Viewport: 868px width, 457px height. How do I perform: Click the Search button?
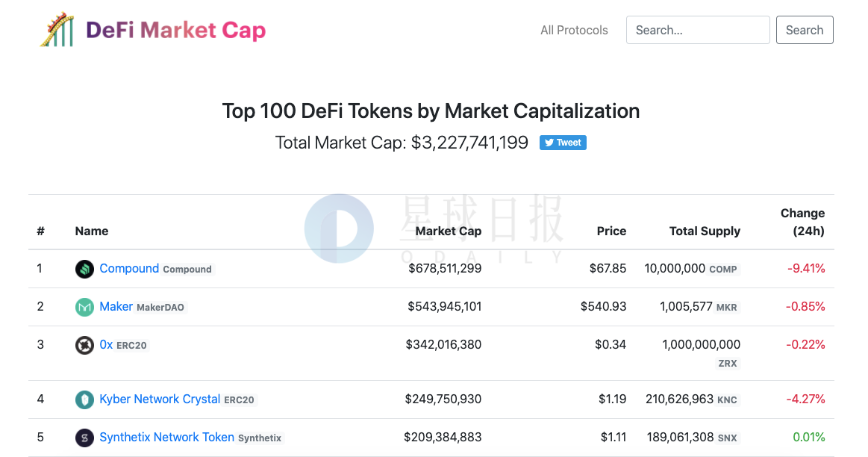(x=805, y=30)
